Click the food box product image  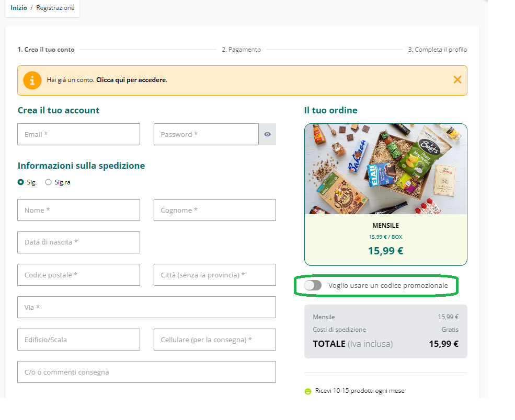tap(385, 169)
